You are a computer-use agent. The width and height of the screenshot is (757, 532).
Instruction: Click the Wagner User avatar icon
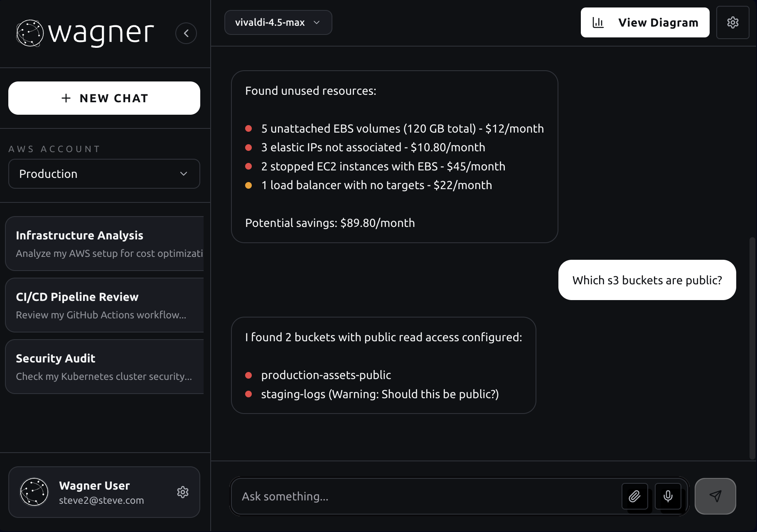[x=34, y=492]
